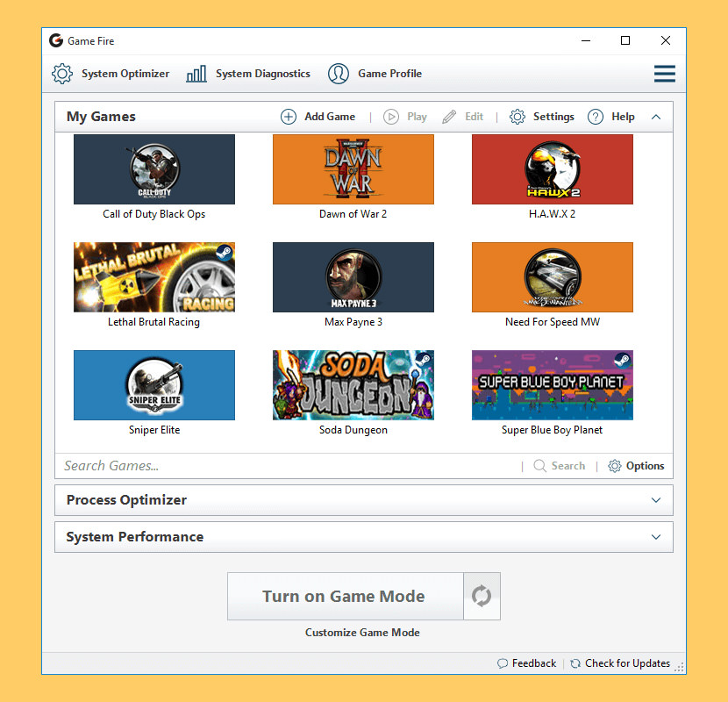Click the 'Need For Speed MW' caption
This screenshot has height=702, width=728.
pyautogui.click(x=553, y=322)
